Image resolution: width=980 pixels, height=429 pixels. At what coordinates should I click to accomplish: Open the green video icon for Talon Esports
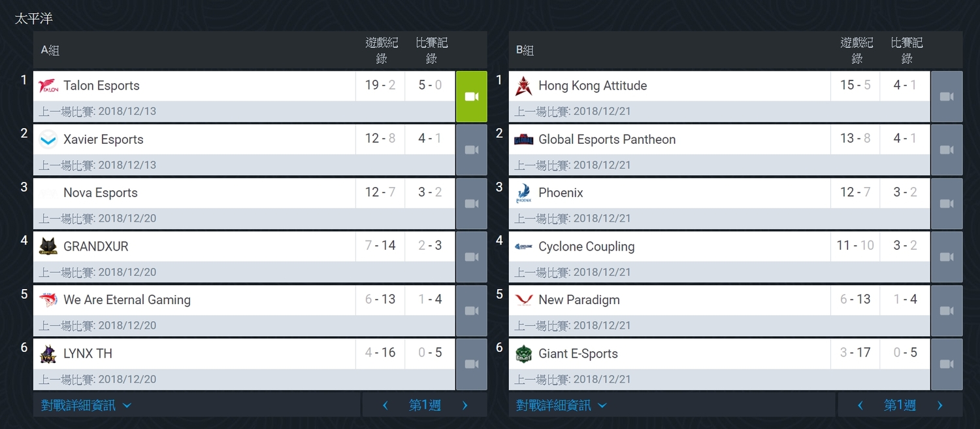(x=472, y=97)
